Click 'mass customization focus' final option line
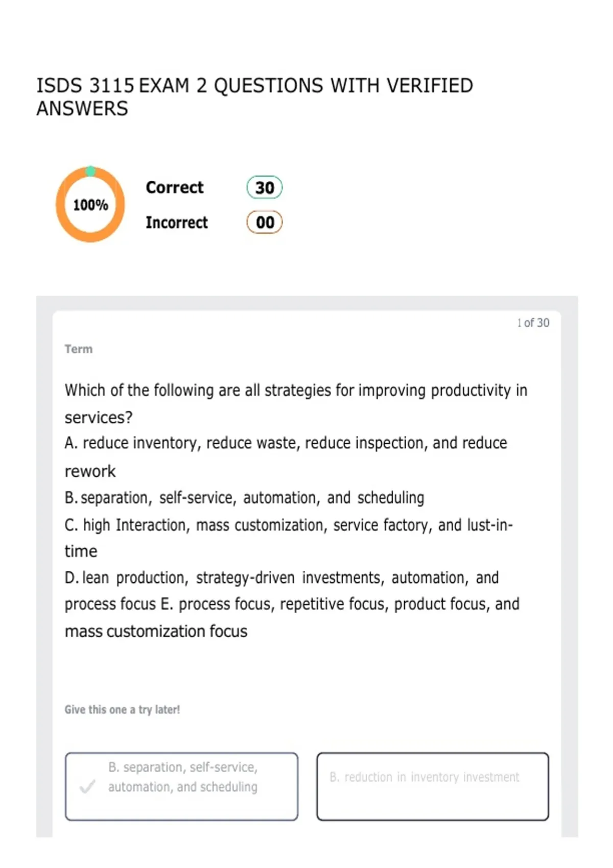The height and width of the screenshot is (868, 613). coord(156,632)
